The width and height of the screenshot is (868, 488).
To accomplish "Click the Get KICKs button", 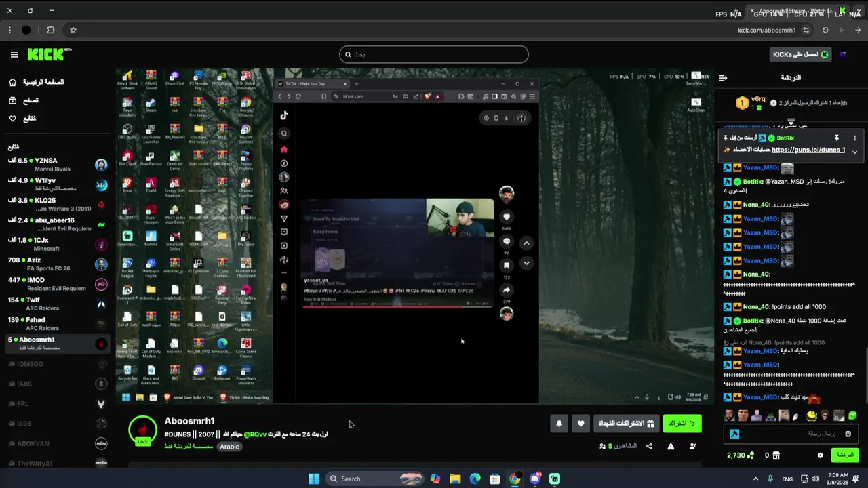I will click(x=800, y=54).
